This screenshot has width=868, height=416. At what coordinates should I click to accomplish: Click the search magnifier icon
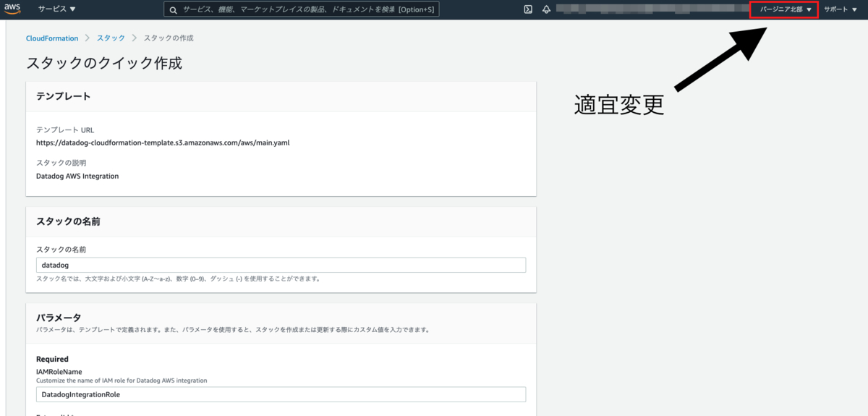(x=173, y=10)
